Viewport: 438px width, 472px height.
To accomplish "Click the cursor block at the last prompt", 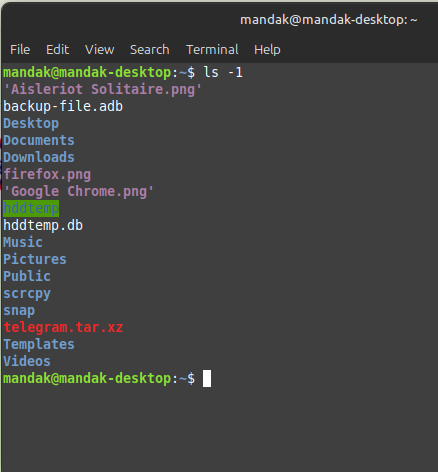I will click(x=207, y=379).
